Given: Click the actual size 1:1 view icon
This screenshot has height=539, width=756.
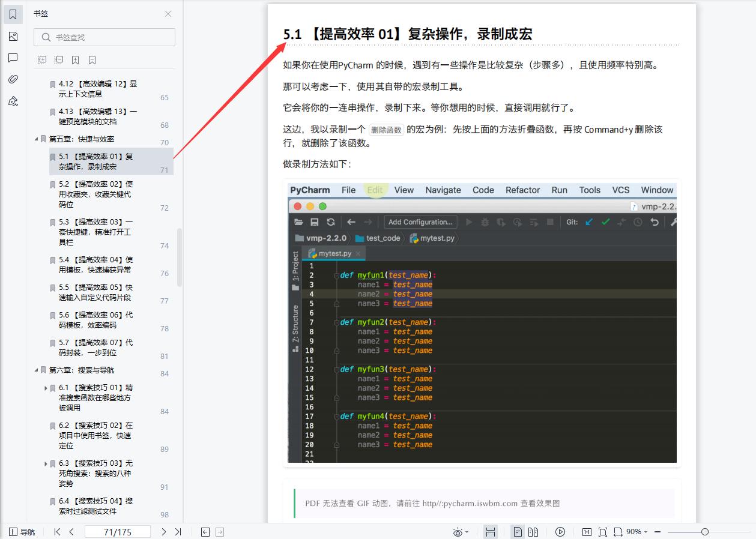Looking at the screenshot, I should pos(587,532).
